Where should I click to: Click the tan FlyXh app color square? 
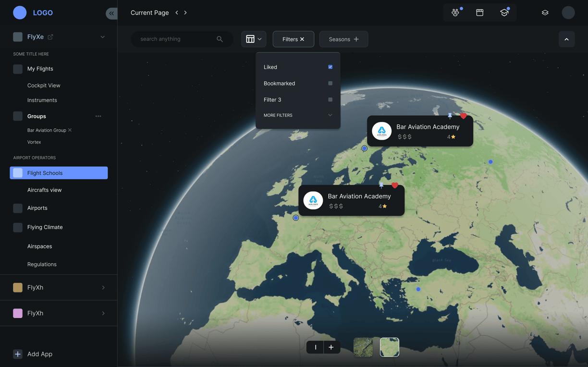(18, 287)
